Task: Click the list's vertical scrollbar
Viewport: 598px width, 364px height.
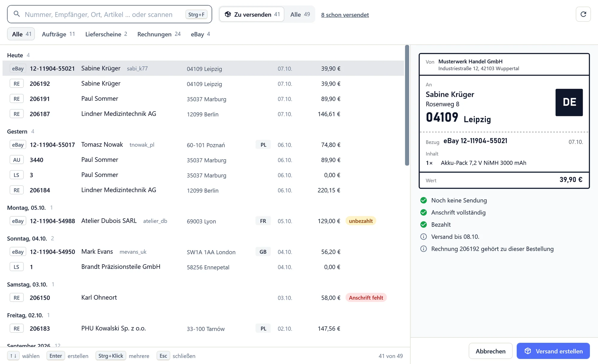Action: 407,105
